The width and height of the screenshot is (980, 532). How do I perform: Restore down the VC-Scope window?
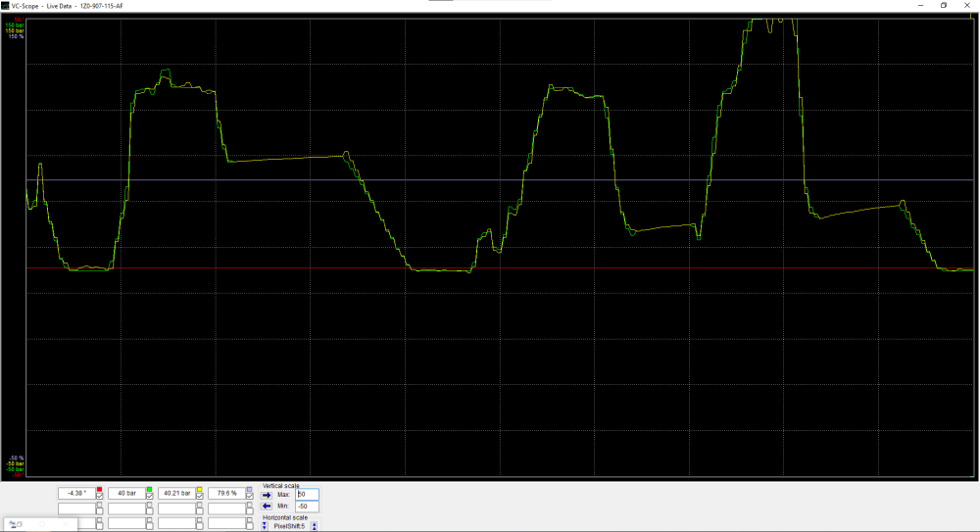coord(944,6)
